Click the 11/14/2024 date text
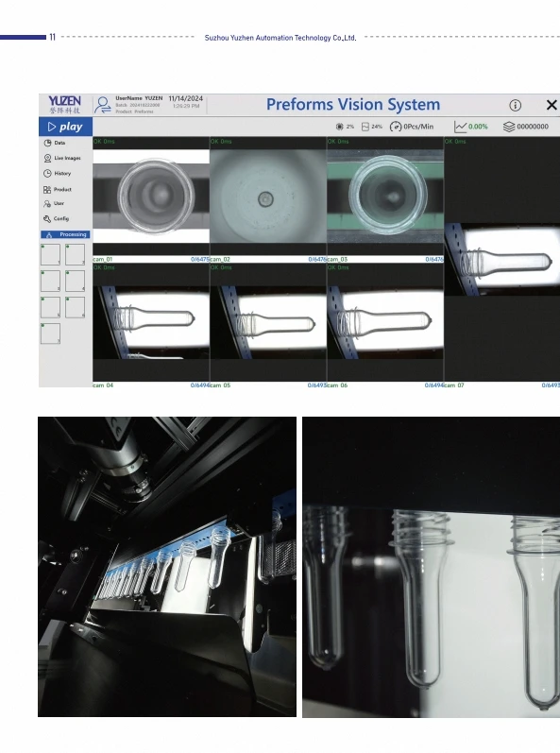560x753 pixels. click(186, 98)
